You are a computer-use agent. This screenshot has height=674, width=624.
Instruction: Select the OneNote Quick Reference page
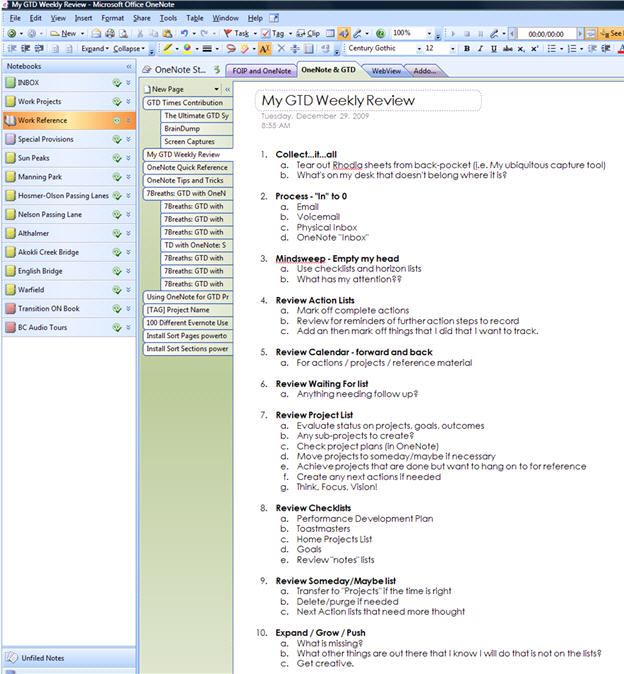(x=187, y=167)
